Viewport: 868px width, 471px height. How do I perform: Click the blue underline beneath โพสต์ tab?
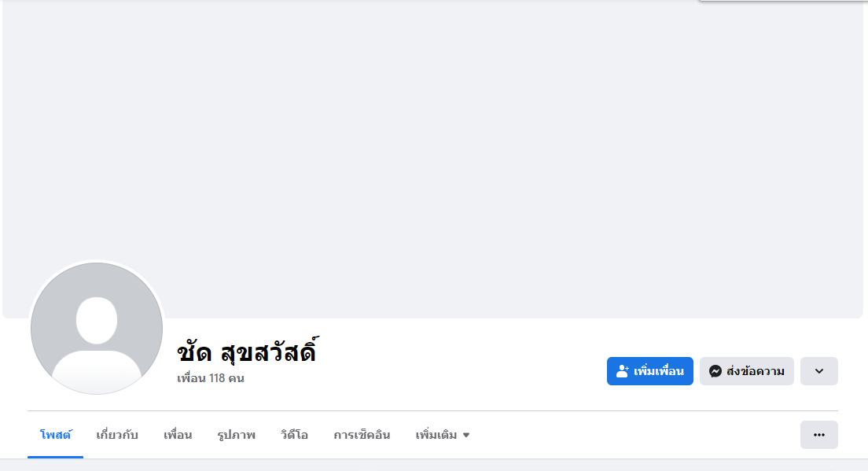point(55,457)
